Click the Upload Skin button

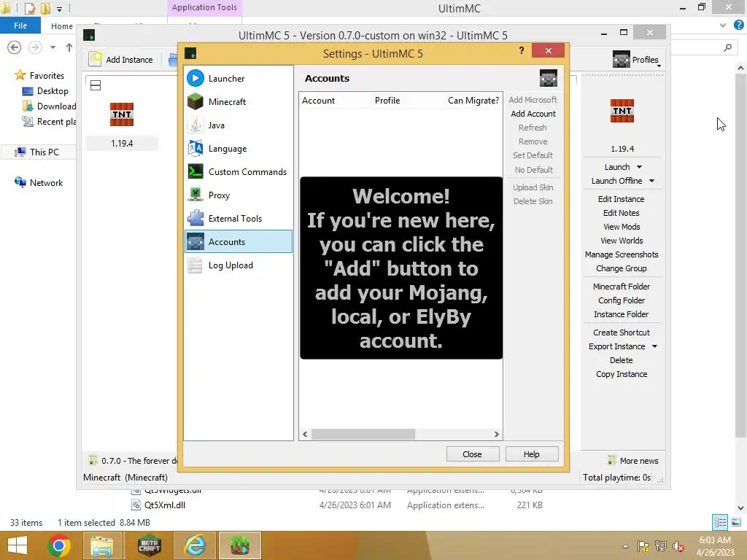coord(533,187)
